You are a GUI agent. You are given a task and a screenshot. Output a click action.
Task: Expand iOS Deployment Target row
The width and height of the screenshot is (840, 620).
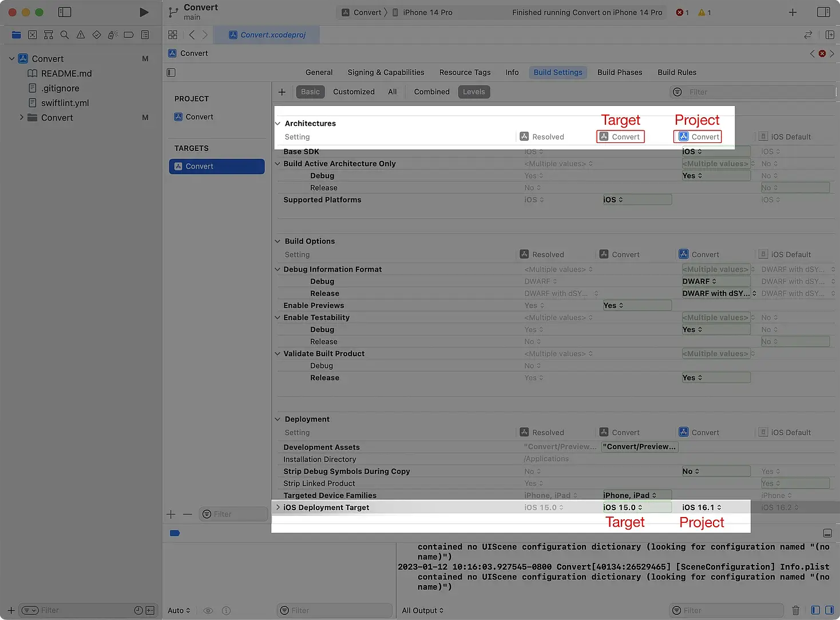pos(278,507)
